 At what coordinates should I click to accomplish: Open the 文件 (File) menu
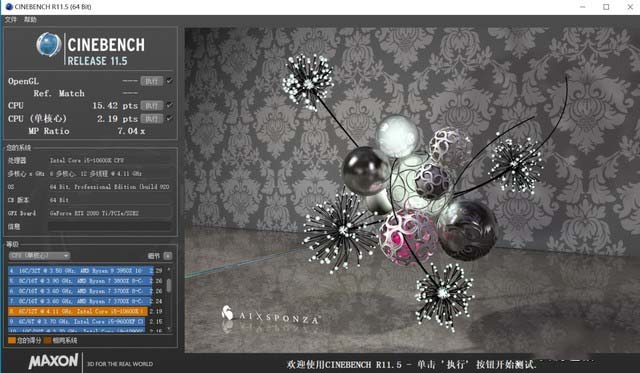(x=11, y=20)
